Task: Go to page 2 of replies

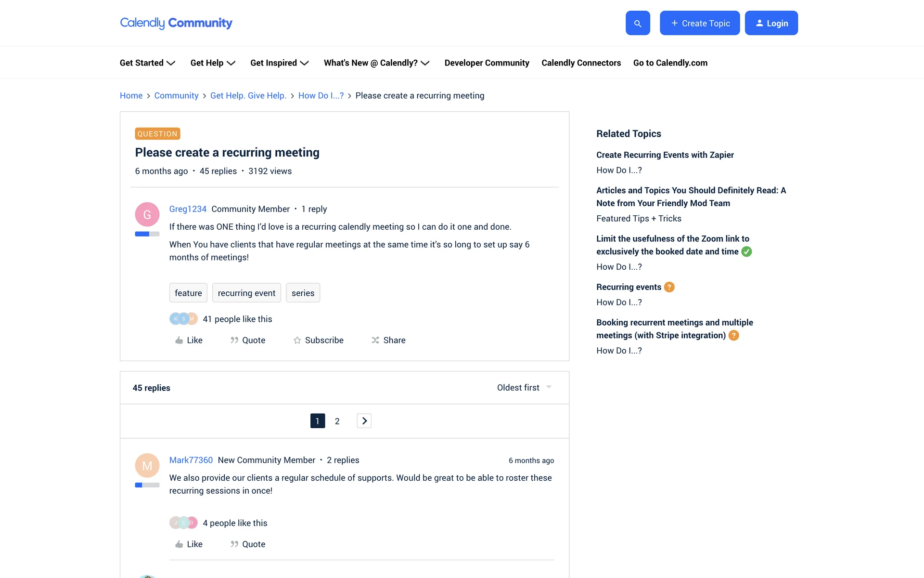Action: [337, 421]
